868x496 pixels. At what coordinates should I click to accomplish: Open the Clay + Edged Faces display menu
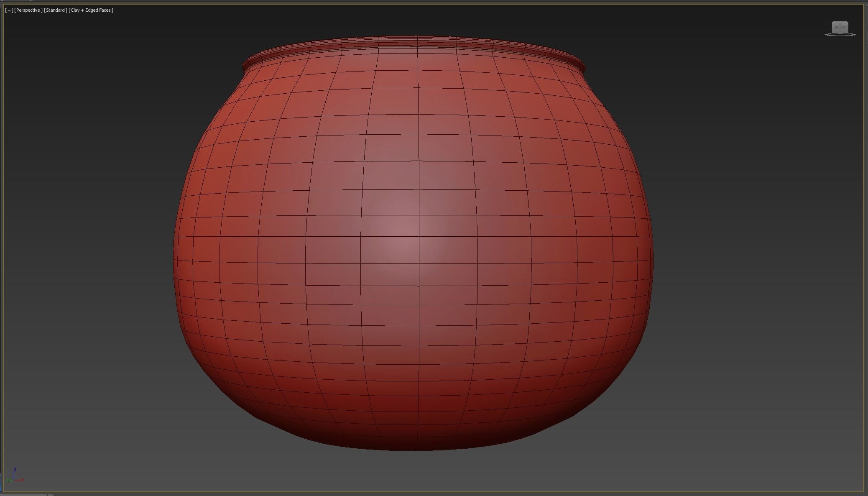tap(91, 10)
